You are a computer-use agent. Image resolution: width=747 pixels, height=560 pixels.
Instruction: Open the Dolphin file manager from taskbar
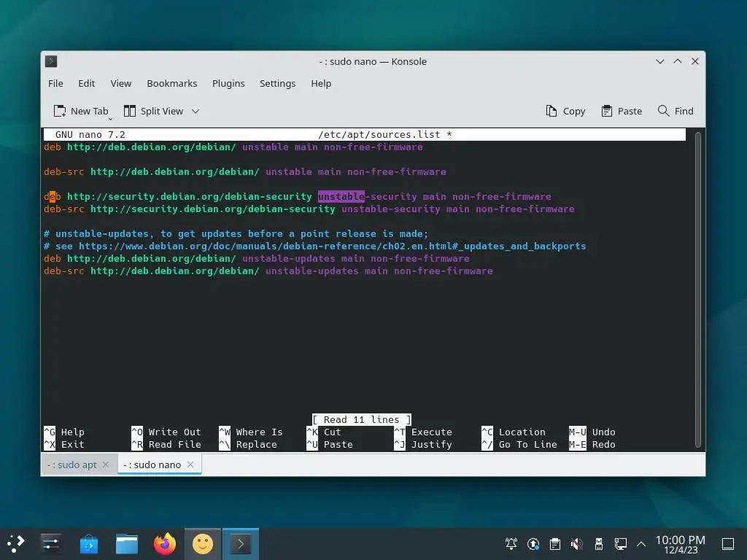point(127,544)
